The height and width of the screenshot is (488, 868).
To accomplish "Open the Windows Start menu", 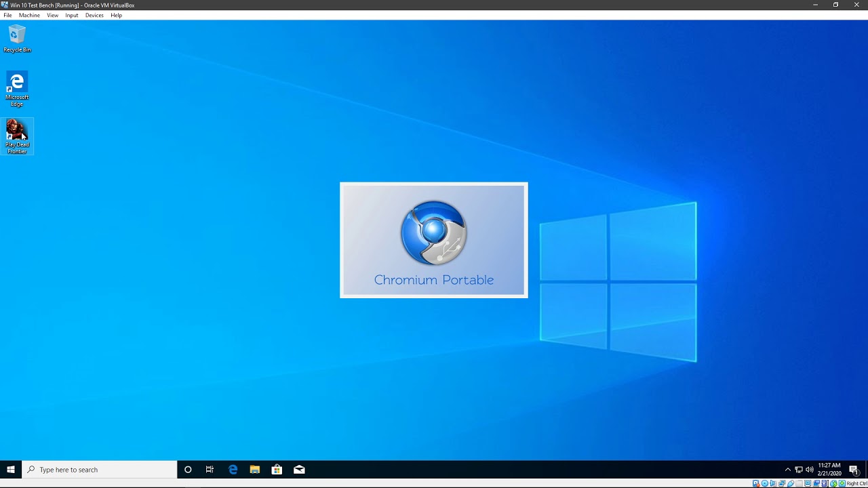I will (11, 469).
